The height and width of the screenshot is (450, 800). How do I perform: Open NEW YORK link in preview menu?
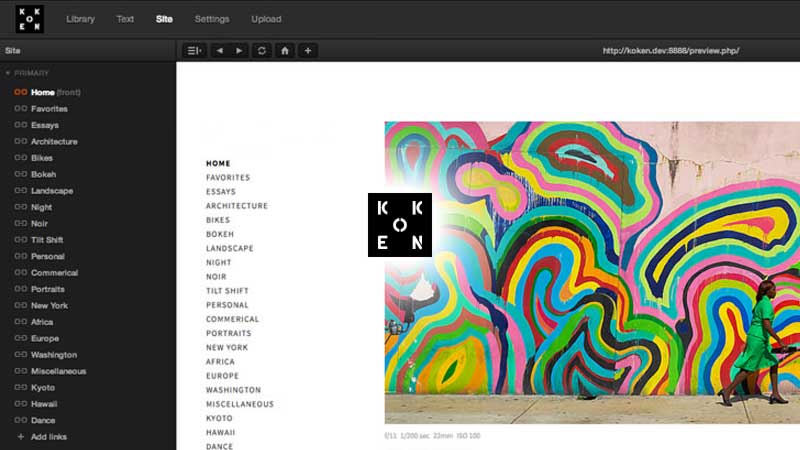click(227, 347)
